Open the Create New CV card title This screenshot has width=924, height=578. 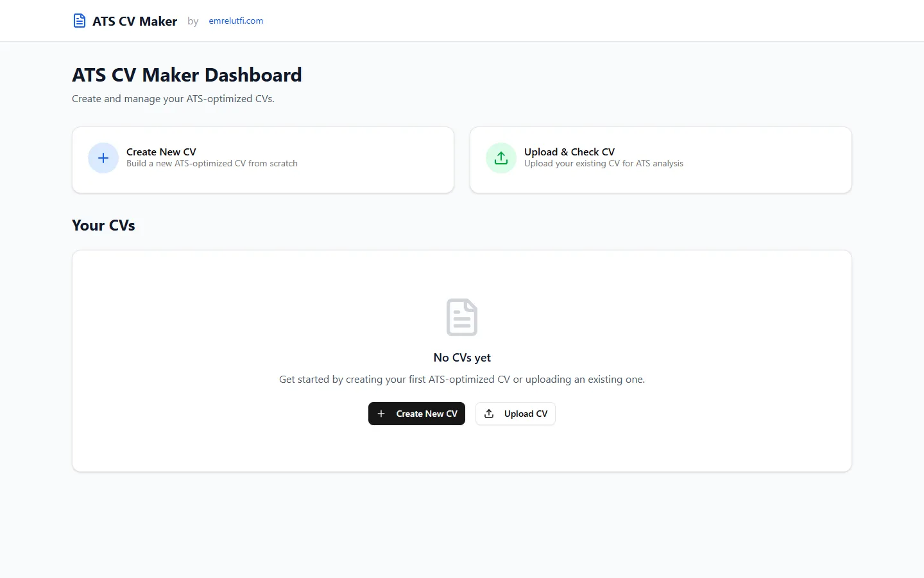pyautogui.click(x=161, y=152)
